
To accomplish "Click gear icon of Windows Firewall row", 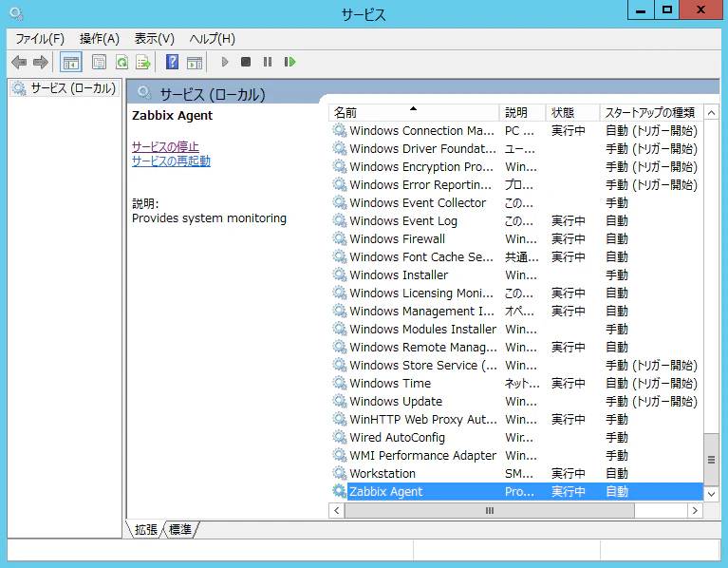I will [340, 238].
